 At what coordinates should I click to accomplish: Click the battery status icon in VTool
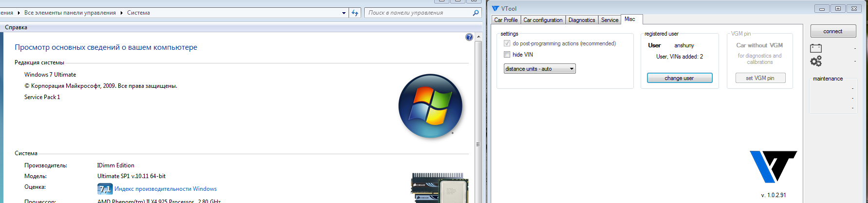point(816,48)
